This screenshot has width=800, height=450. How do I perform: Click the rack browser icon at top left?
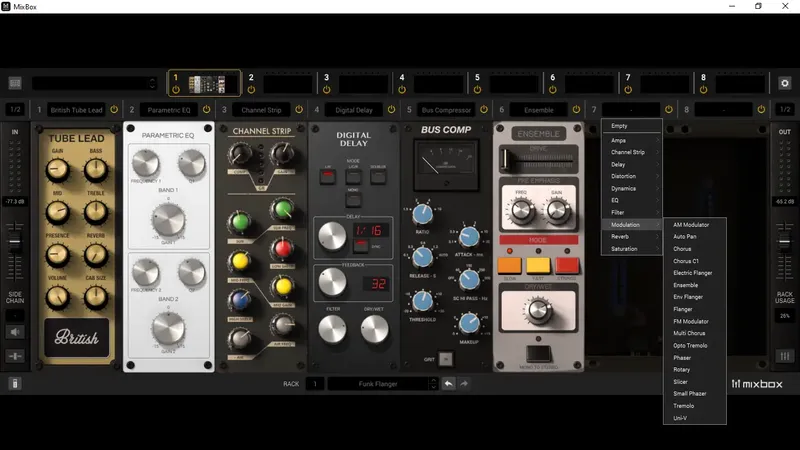pos(15,83)
